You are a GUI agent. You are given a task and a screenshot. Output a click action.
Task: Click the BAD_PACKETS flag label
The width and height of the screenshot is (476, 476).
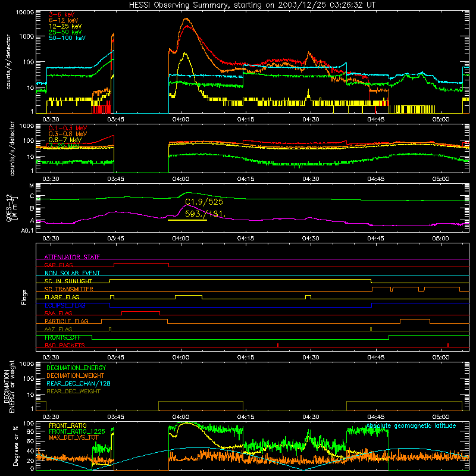[x=65, y=346]
